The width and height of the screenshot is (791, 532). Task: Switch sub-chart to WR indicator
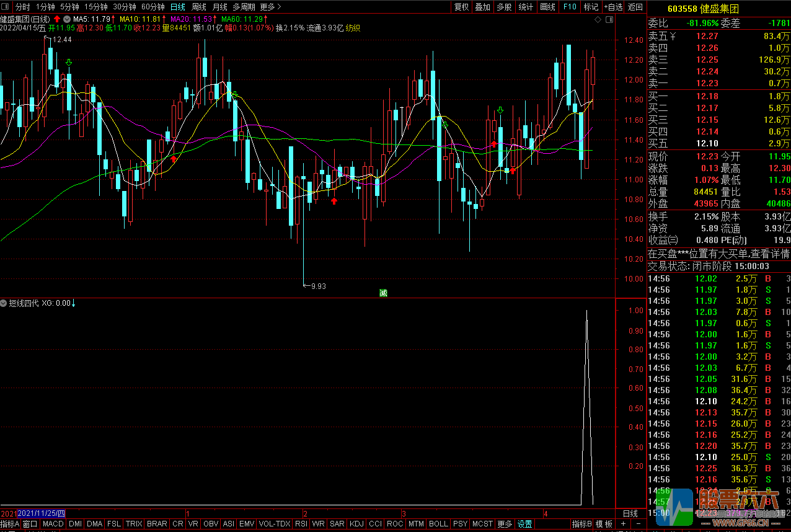coord(319,524)
